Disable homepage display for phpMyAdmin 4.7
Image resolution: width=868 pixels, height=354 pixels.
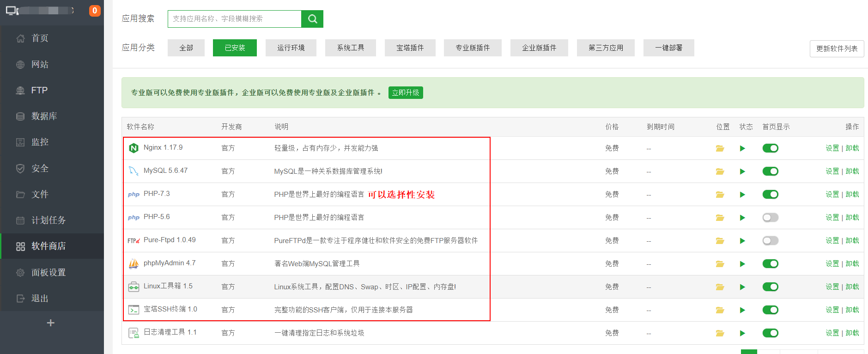pos(771,264)
